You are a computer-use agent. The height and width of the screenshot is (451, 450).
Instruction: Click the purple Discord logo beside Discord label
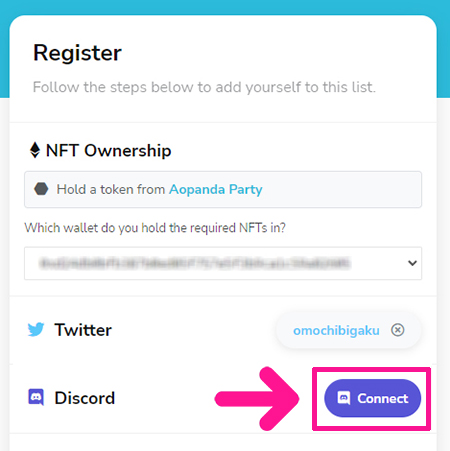(36, 397)
